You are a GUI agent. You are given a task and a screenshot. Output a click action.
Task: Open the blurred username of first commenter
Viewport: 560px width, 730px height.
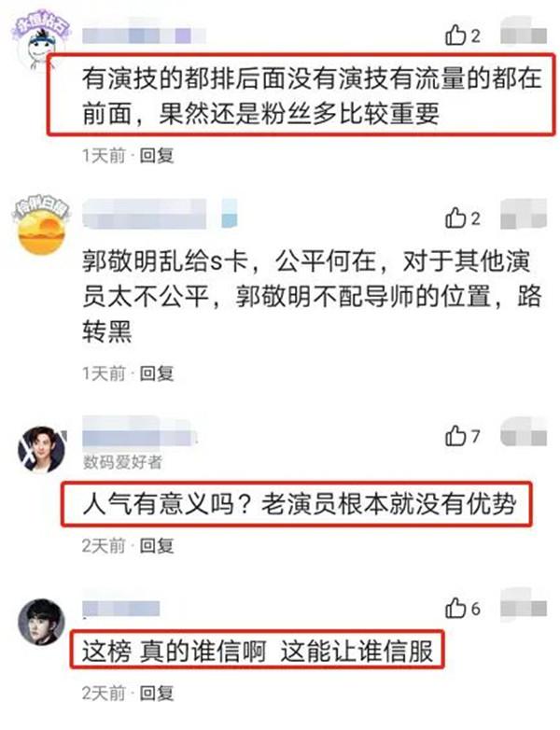click(x=144, y=35)
